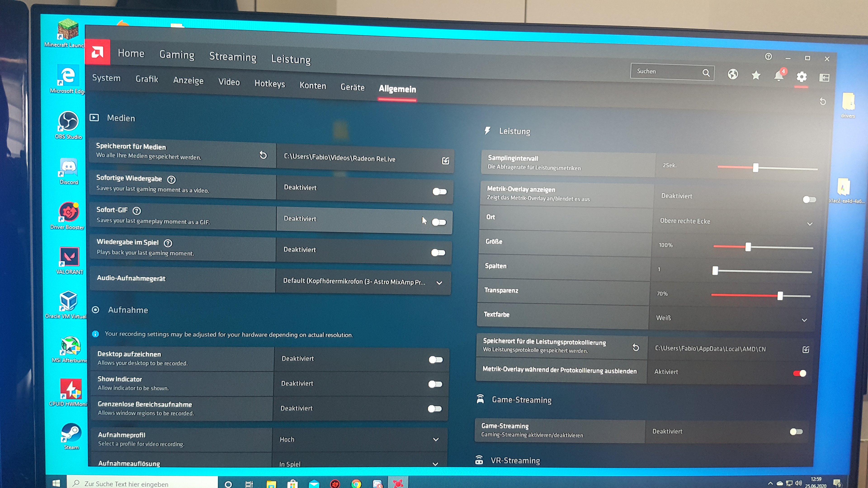Click the AMD logo home icon

pyautogui.click(x=97, y=52)
